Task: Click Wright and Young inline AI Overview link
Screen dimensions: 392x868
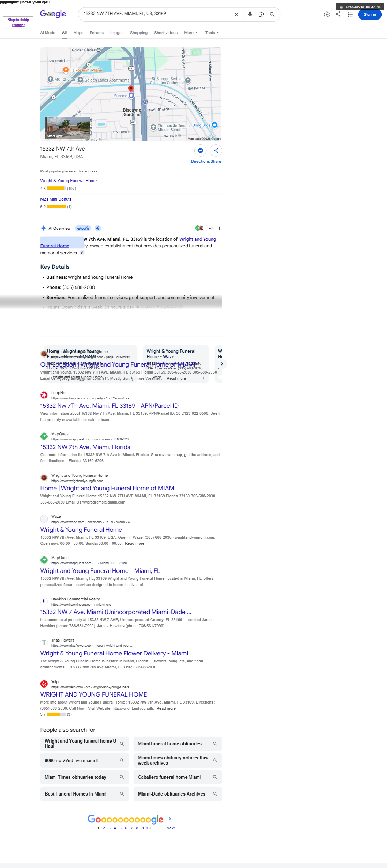Action: [197, 239]
